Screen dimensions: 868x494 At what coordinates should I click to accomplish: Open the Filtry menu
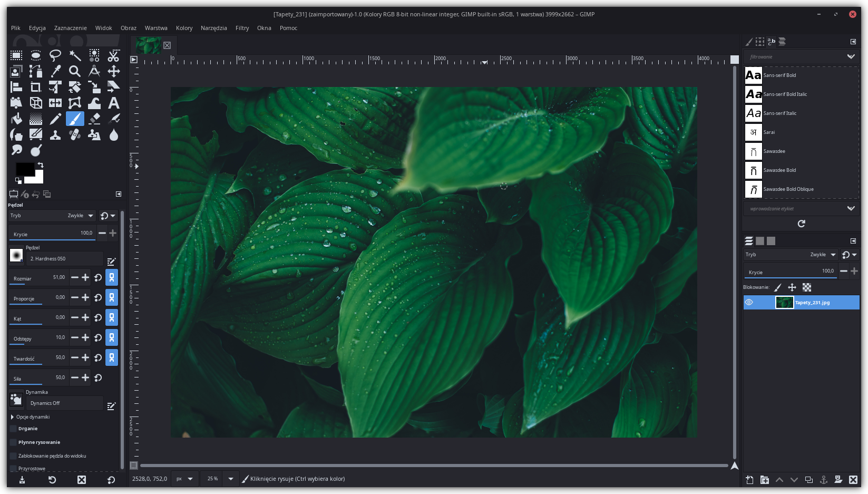click(242, 28)
